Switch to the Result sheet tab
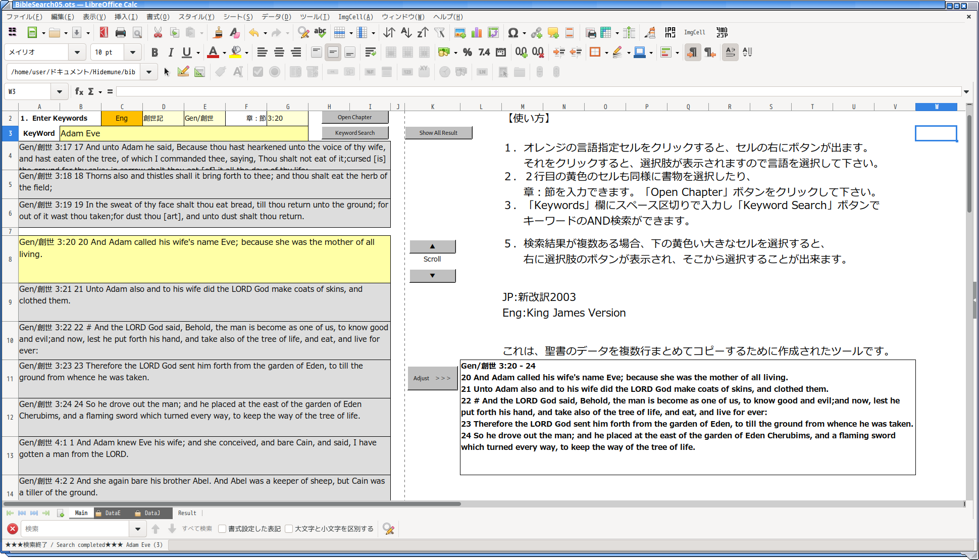 point(187,513)
